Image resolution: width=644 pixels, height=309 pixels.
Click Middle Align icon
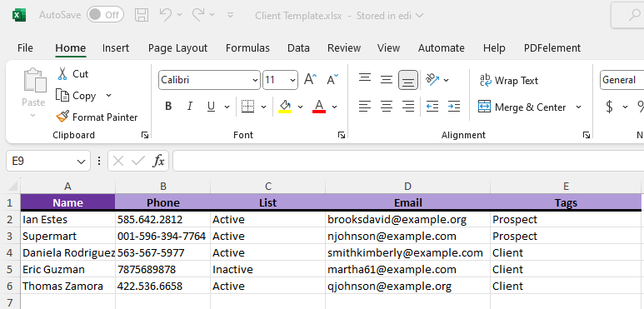pos(386,80)
